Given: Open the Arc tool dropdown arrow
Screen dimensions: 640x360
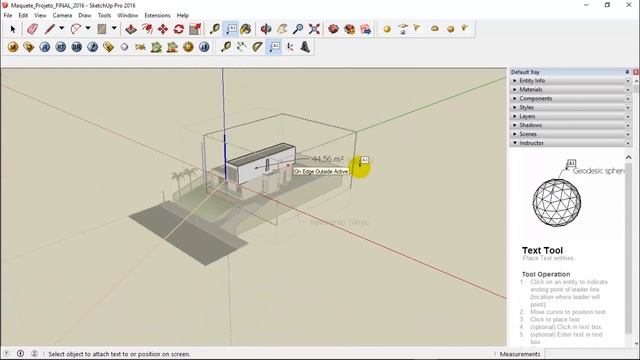Looking at the screenshot, I should click(x=88, y=28).
